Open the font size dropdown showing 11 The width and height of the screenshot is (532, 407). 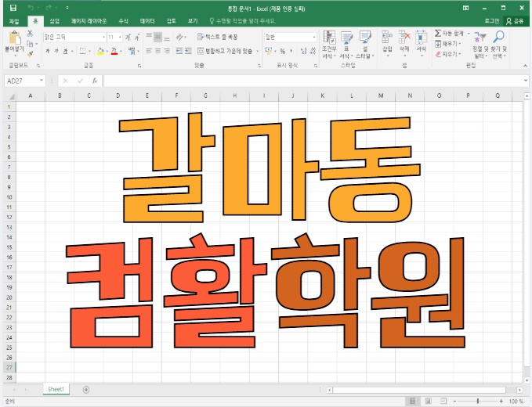tap(120, 37)
